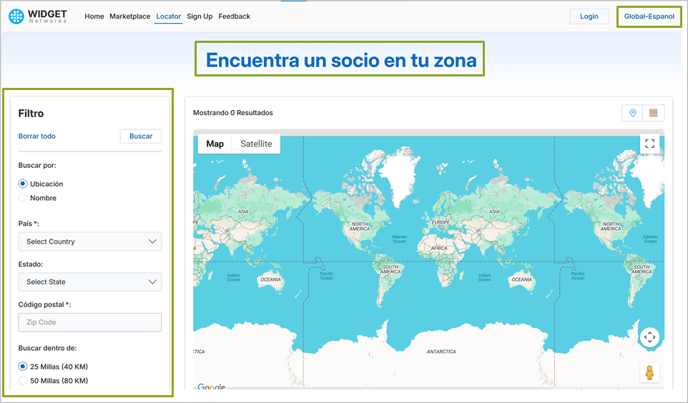Image resolution: width=688 pixels, height=403 pixels.
Task: Go to the Marketplace menu item
Action: coord(130,16)
